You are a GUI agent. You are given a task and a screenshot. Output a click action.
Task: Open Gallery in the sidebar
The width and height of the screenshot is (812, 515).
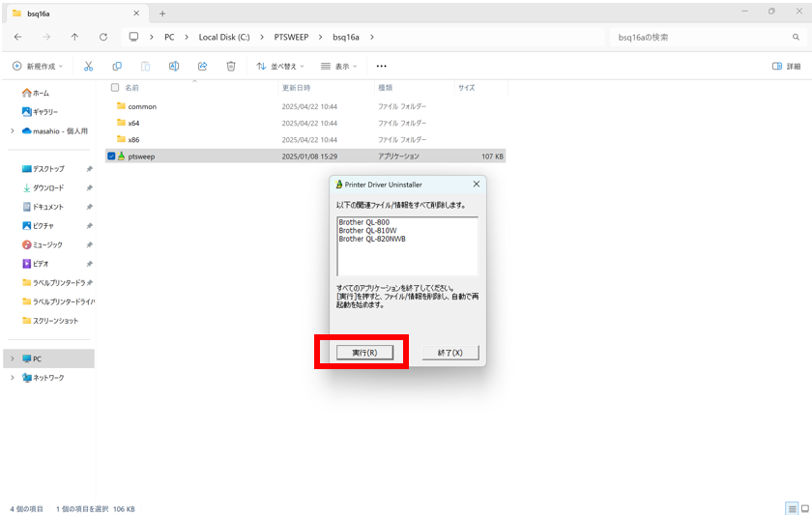[41, 112]
